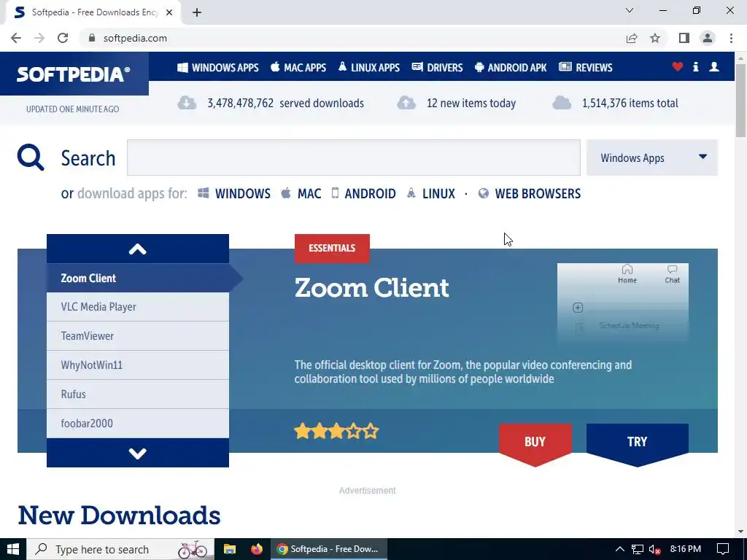Open the Windows Apps menu
The height and width of the screenshot is (560, 747).
point(217,68)
